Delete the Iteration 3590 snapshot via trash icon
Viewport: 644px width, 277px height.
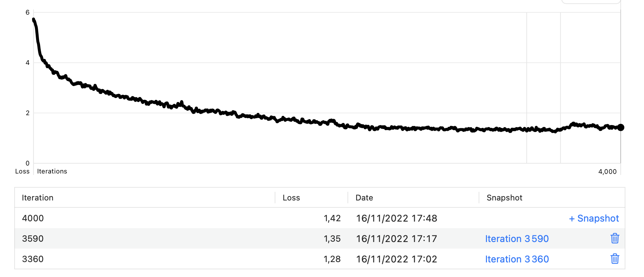(614, 238)
